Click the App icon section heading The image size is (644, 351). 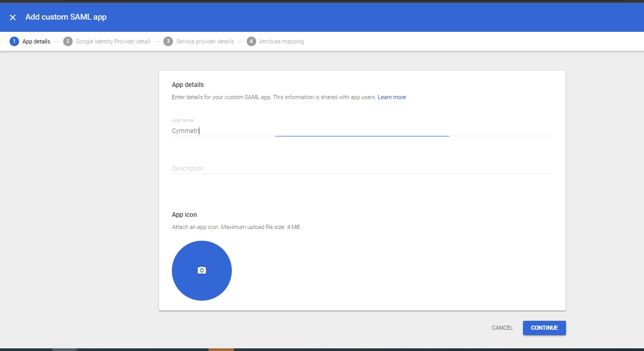pyautogui.click(x=184, y=215)
